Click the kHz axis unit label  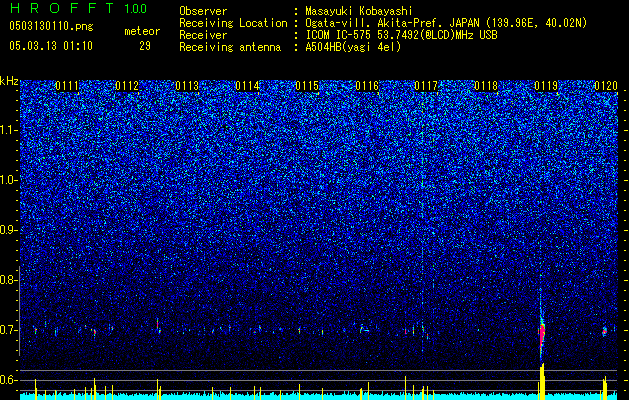point(9,81)
